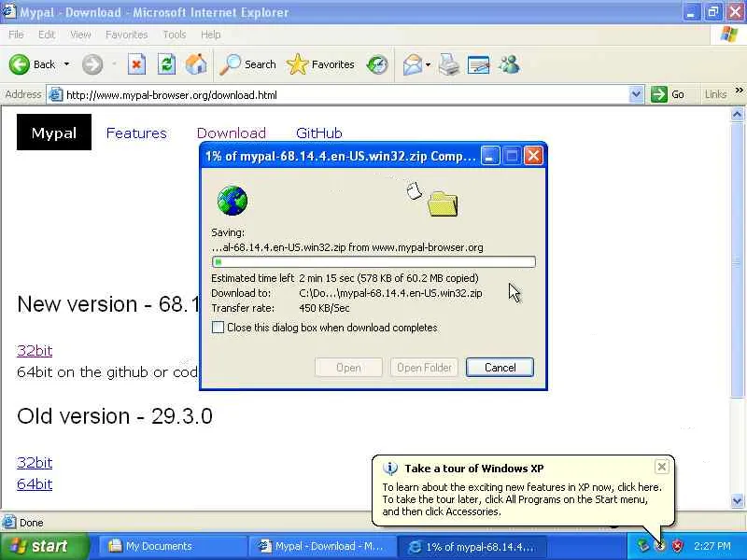
Task: Switch to My Documents taskbar window
Action: (173, 546)
